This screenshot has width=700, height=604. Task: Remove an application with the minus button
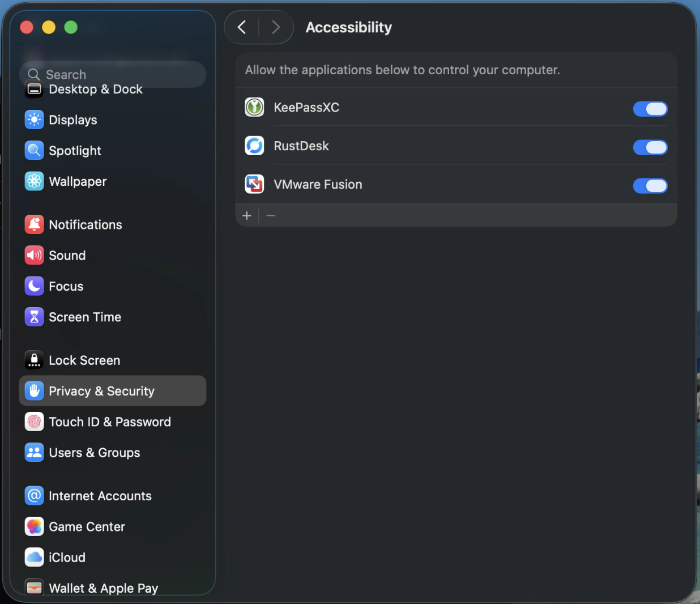[271, 216]
